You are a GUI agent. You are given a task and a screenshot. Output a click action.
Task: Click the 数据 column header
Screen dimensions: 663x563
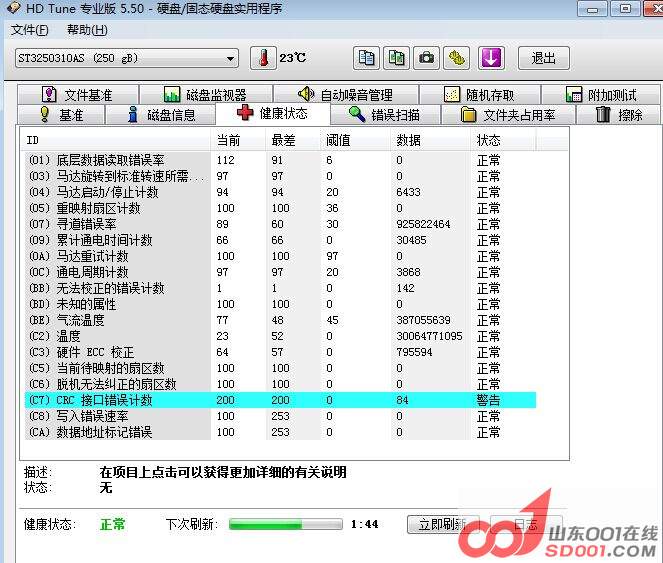coord(430,140)
